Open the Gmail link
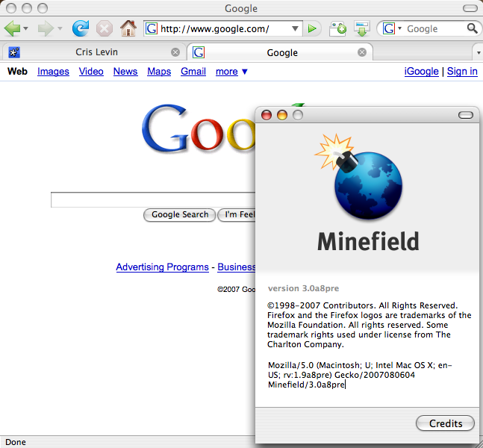This screenshot has width=483, height=448. (193, 72)
